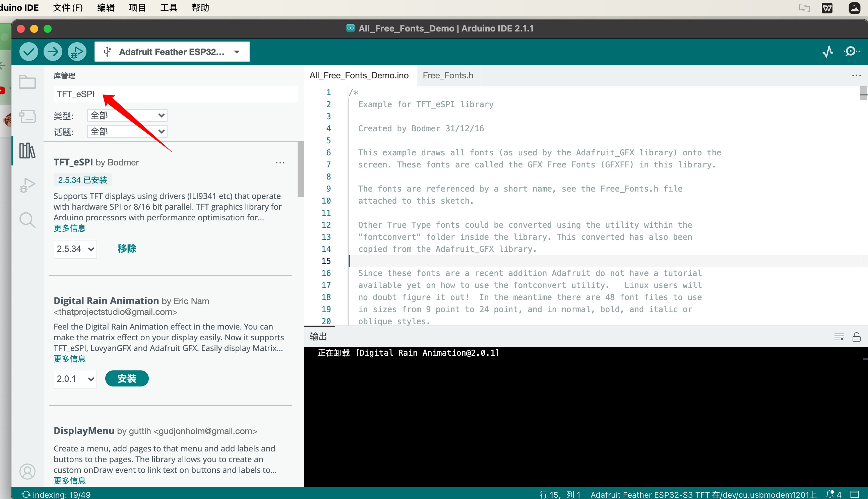Viewport: 868px width, 499px height.
Task: Click the image app icon in menu bar
Action: (x=854, y=8)
